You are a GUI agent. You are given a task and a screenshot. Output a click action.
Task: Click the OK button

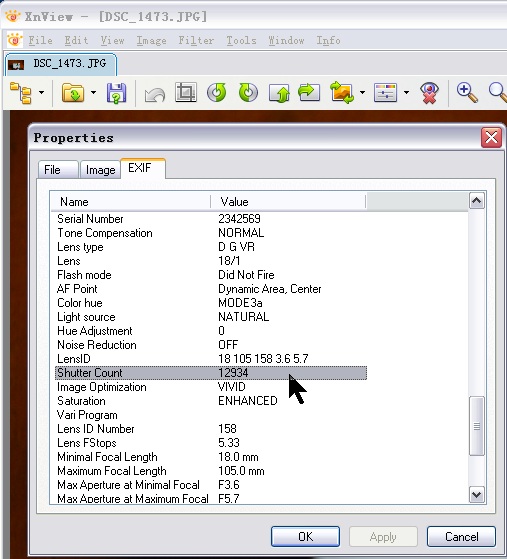pos(305,537)
